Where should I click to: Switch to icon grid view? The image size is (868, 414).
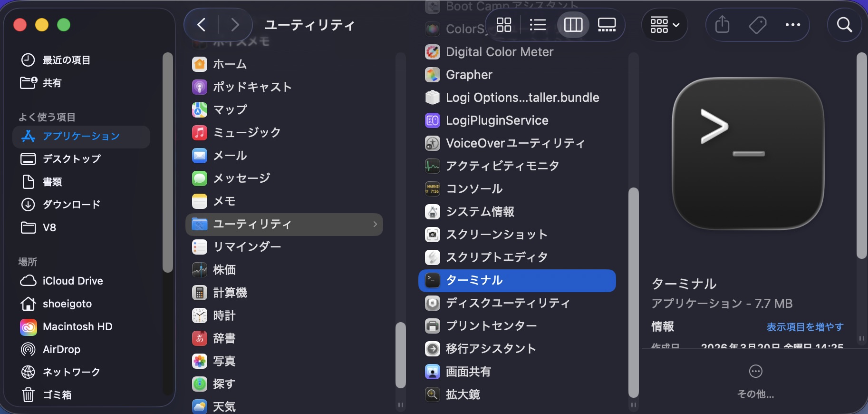pyautogui.click(x=504, y=25)
